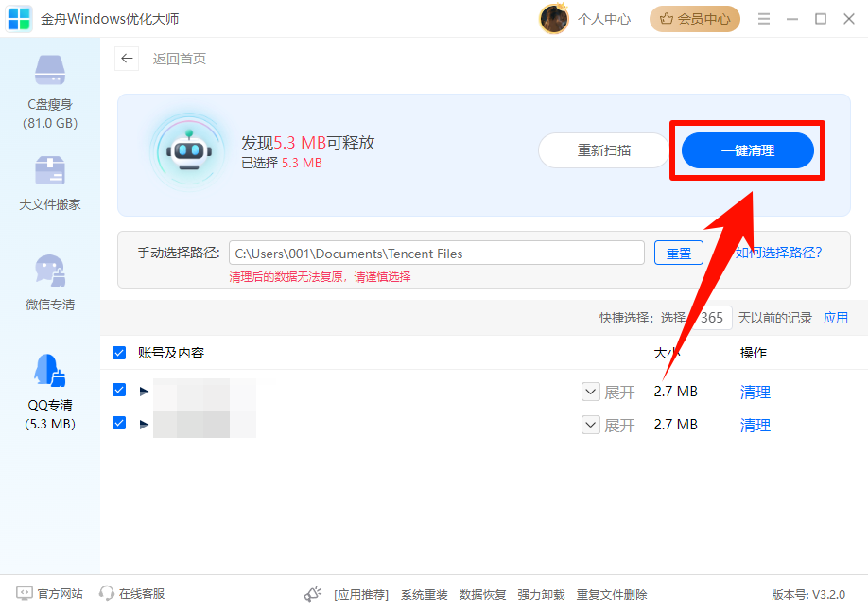This screenshot has width=868, height=612.
Task: Expand the second account's 展开 chevron
Action: tap(590, 424)
